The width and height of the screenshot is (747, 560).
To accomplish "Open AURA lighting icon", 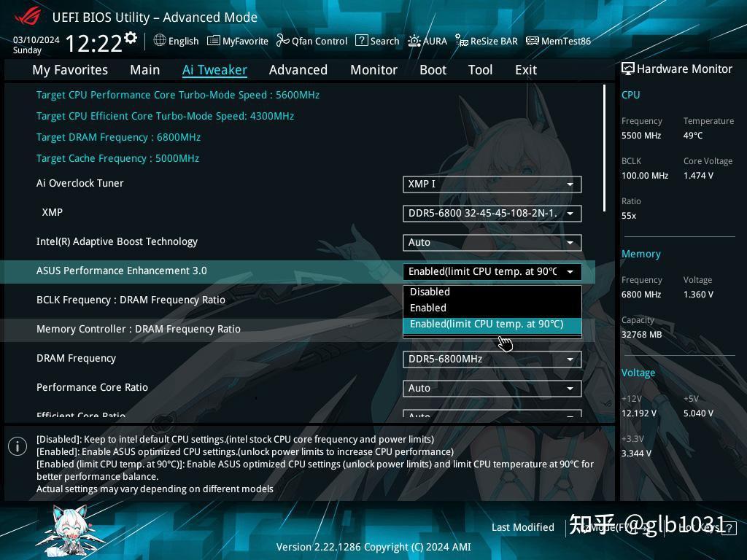I will [x=414, y=41].
